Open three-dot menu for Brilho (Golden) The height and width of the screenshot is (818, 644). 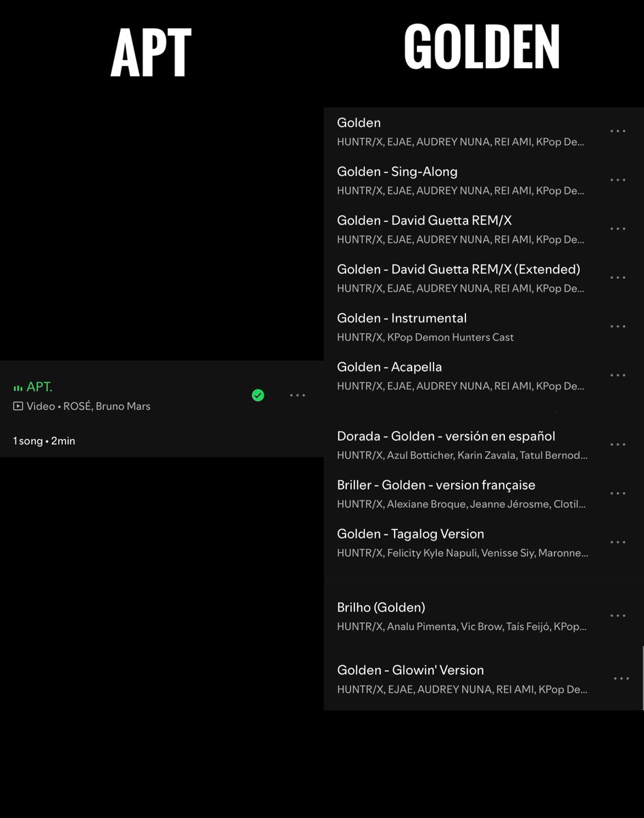tap(617, 616)
